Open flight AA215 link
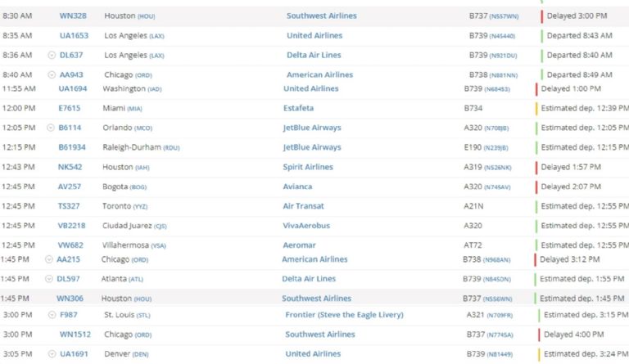The width and height of the screenshot is (629, 364). click(x=68, y=259)
